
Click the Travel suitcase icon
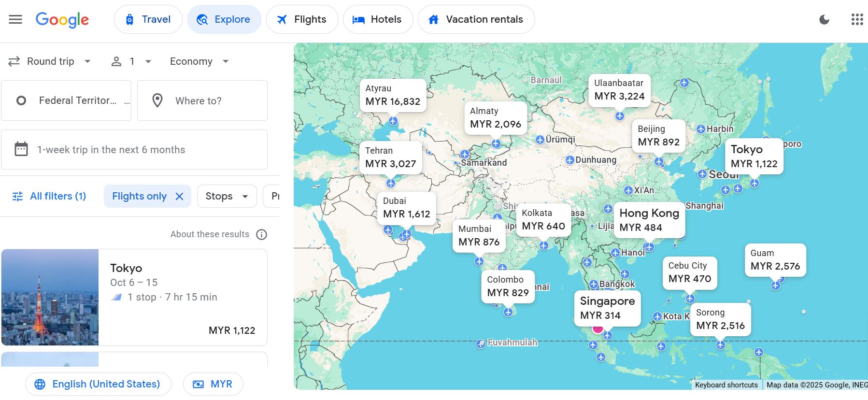[129, 19]
